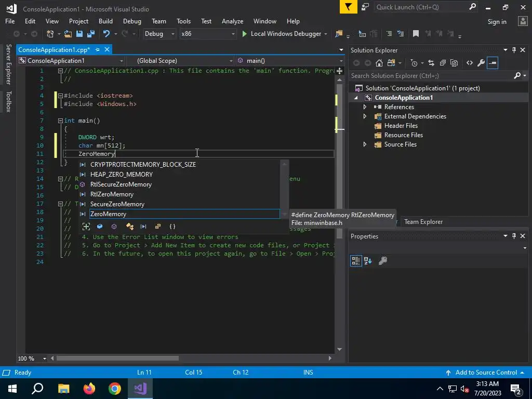
Task: Collapse the ConsoleApplication1 project node
Action: coord(356,98)
